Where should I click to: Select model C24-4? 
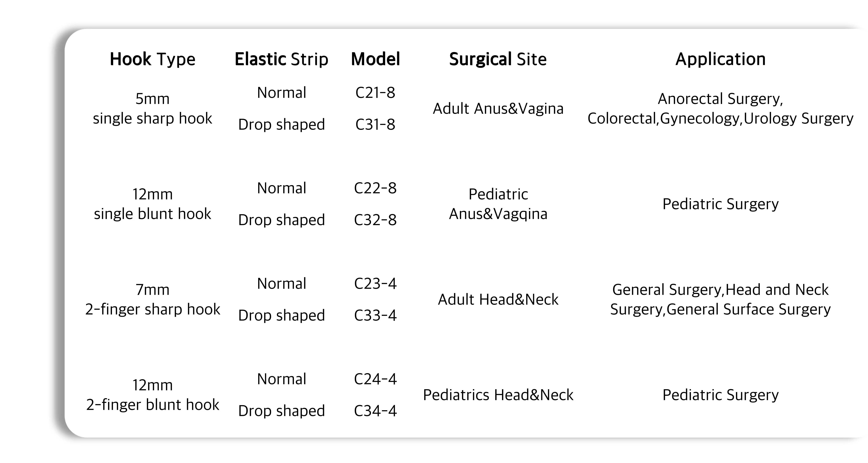375,379
